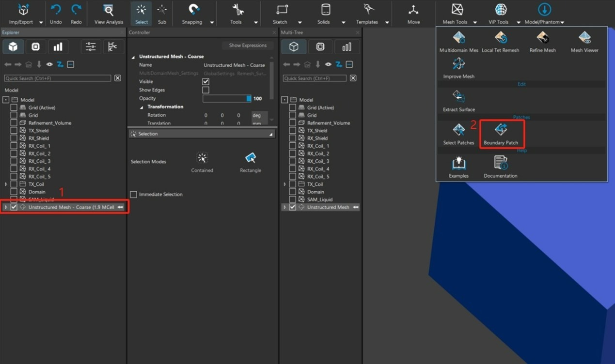
Task: Click the Extract Surface icon
Action: click(x=458, y=97)
